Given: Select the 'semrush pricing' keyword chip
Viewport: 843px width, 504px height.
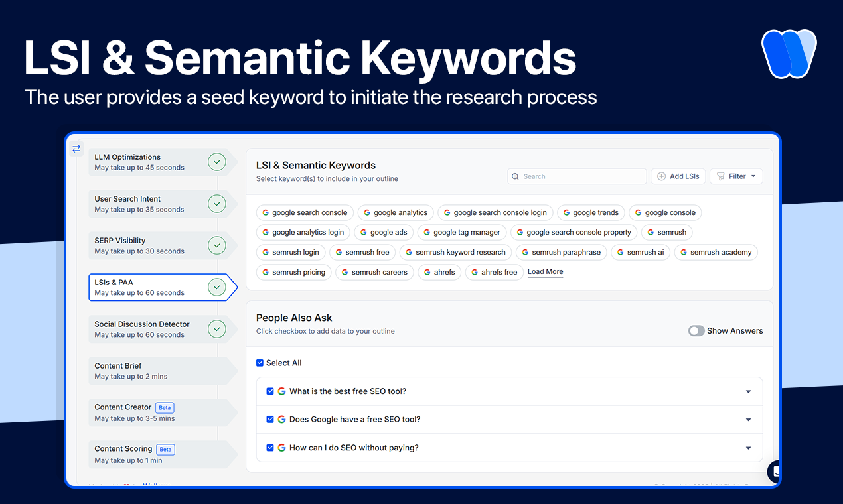Looking at the screenshot, I should (294, 273).
